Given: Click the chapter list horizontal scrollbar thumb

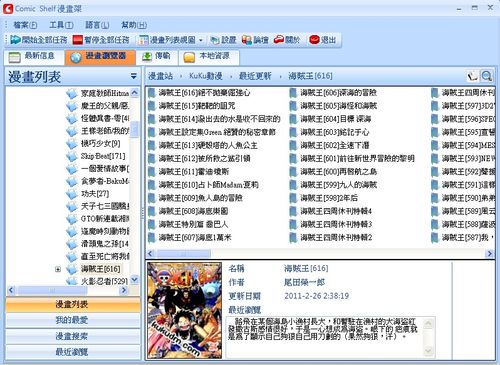Looking at the screenshot, I should (x=183, y=254).
